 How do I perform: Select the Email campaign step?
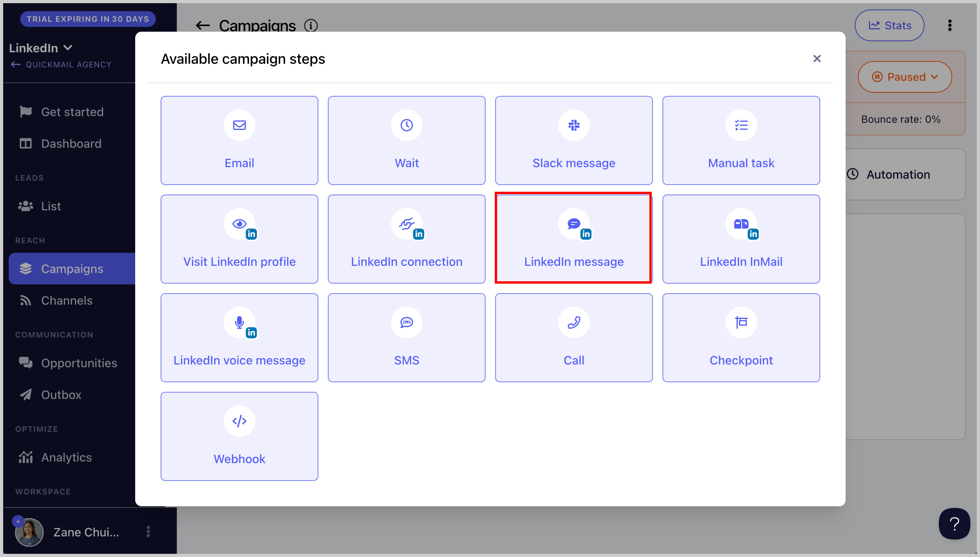point(239,140)
